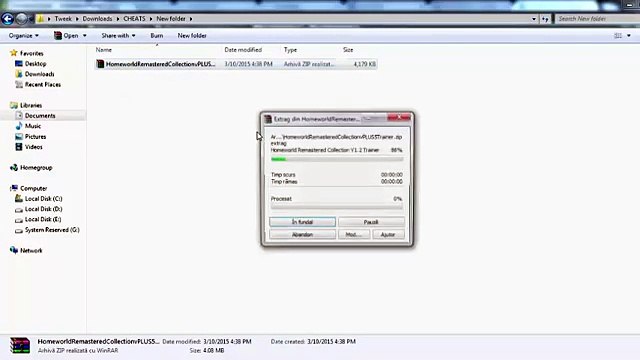Click În fundal button in extraction dialog

[x=302, y=222]
